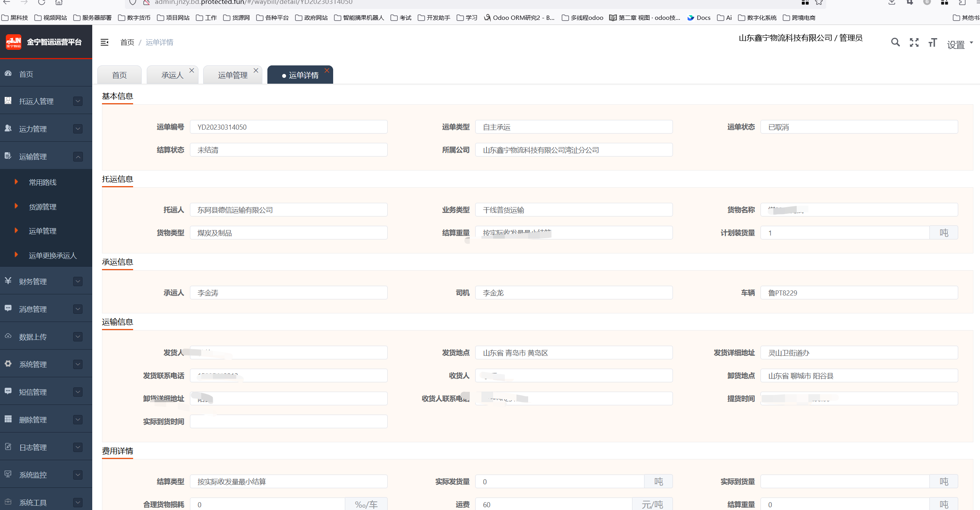This screenshot has width=980, height=510.
Task: Click the 运输管理 sidebar icon
Action: pos(8,156)
